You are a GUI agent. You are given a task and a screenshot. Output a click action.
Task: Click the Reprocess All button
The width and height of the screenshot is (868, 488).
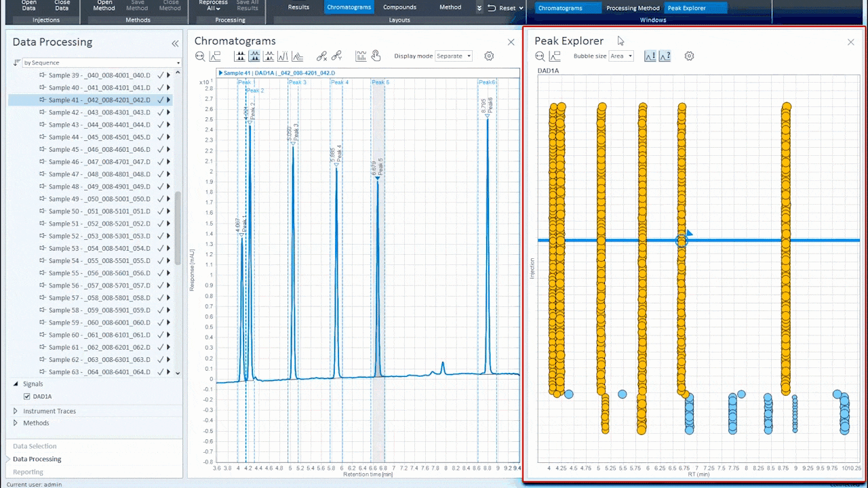[213, 6]
